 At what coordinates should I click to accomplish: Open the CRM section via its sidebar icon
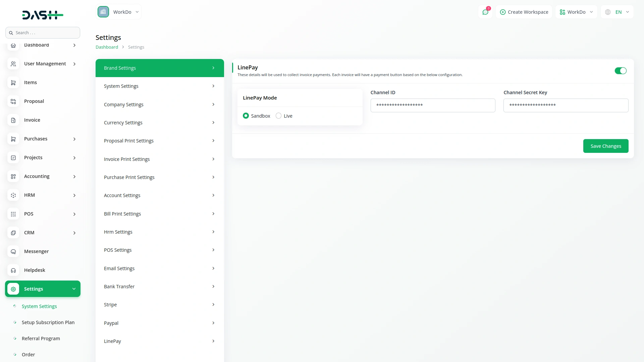[13, 233]
